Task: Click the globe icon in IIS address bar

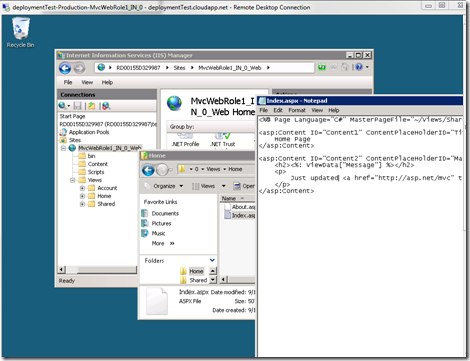Action: pos(101,67)
